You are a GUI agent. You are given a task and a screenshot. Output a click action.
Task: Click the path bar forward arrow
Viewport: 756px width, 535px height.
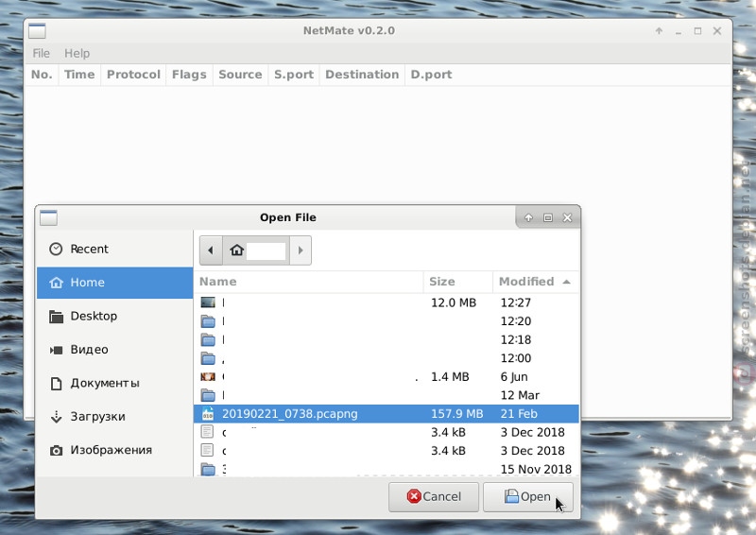point(301,250)
